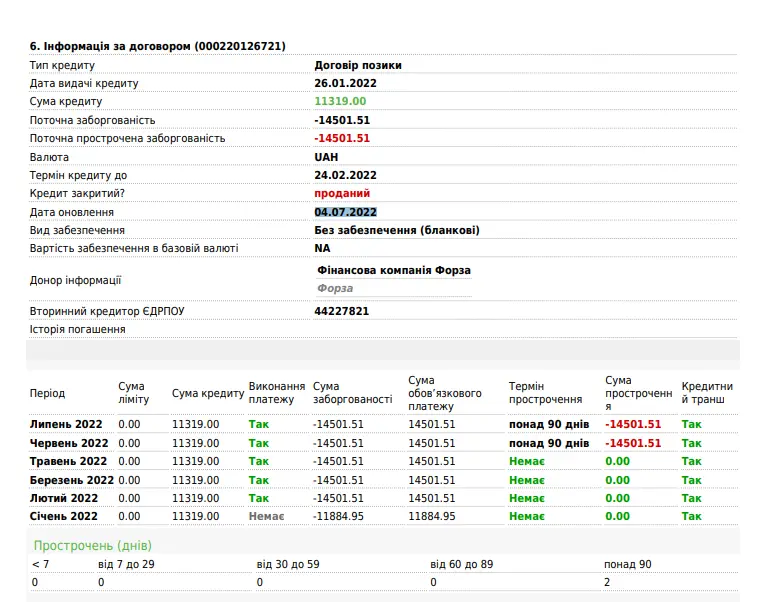Click the green loan amount 11319.00
Image resolution: width=764 pixels, height=602 pixels.
[340, 102]
